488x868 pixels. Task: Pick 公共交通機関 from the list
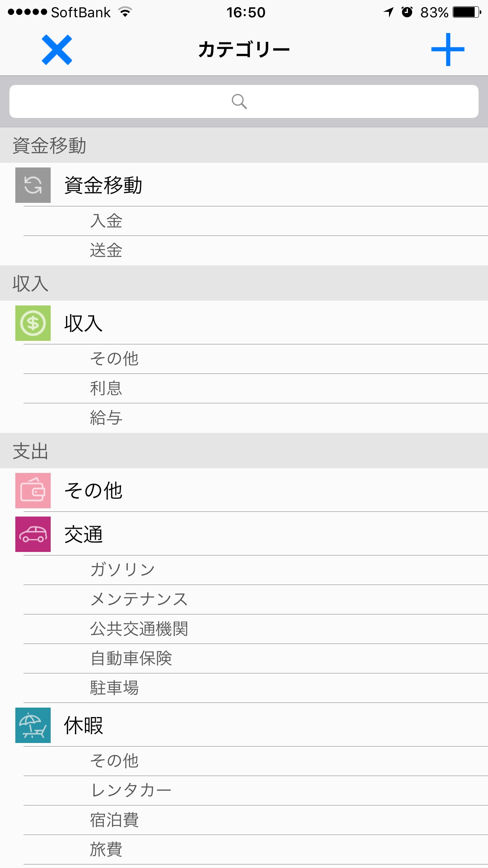139,629
